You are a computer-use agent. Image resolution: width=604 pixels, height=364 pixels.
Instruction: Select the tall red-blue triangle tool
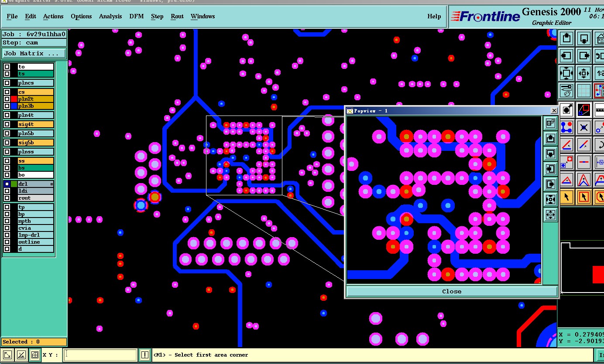tap(584, 180)
